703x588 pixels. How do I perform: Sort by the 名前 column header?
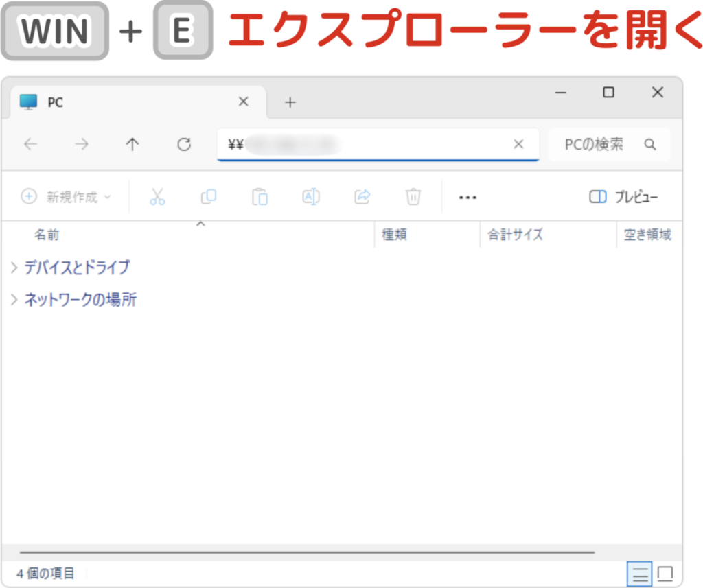click(47, 235)
